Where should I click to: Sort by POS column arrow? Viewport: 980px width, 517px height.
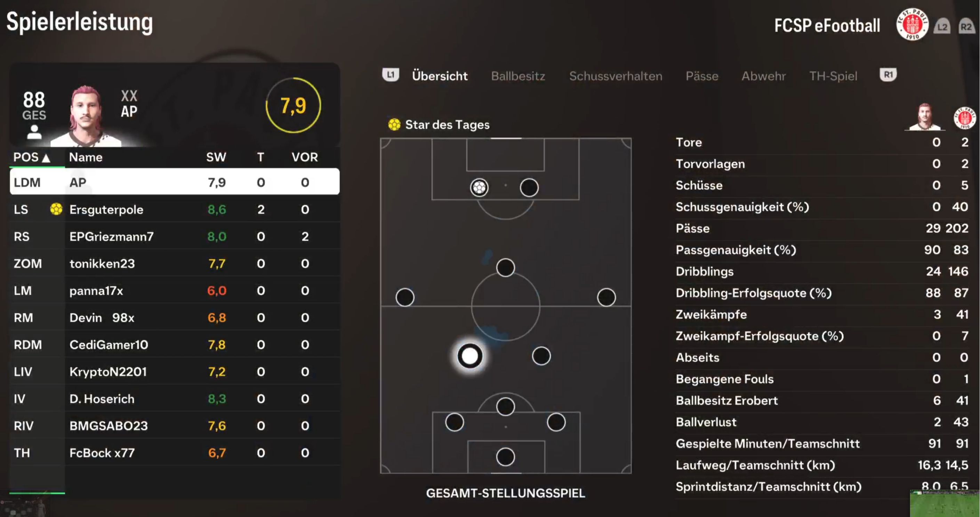(46, 158)
